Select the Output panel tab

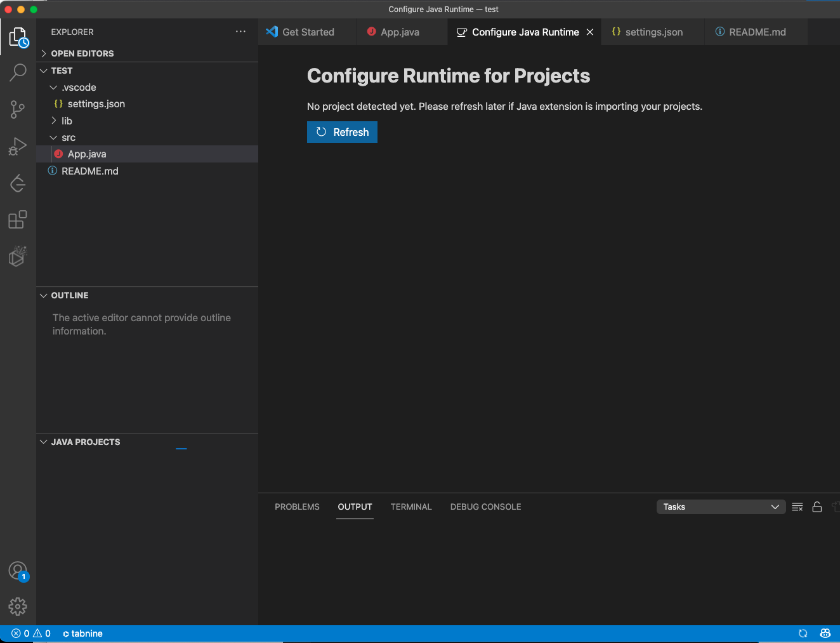click(x=355, y=507)
